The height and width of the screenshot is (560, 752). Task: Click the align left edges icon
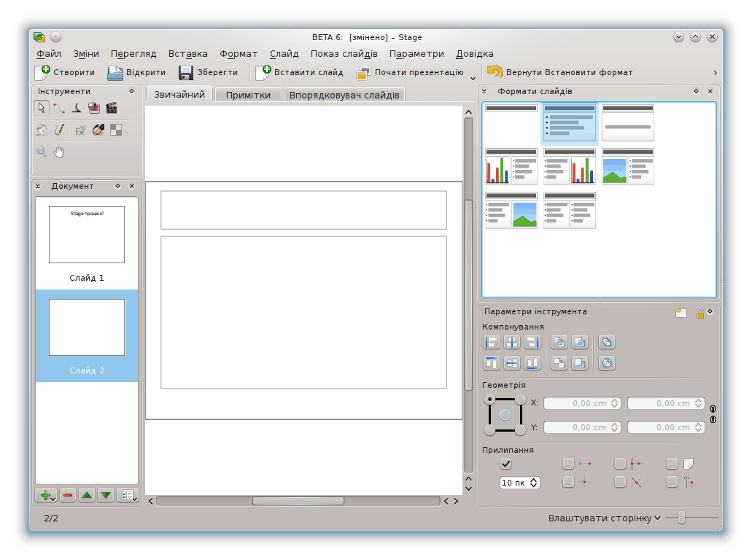click(492, 342)
